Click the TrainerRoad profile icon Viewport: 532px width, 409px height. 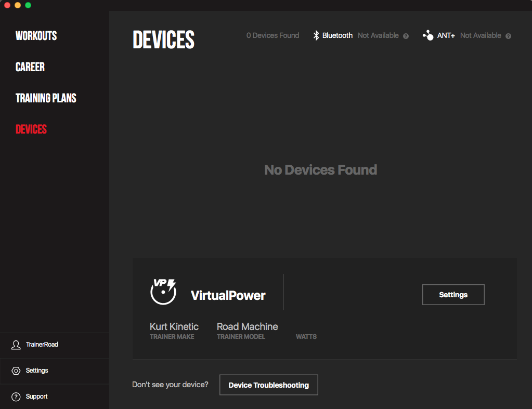pos(16,345)
